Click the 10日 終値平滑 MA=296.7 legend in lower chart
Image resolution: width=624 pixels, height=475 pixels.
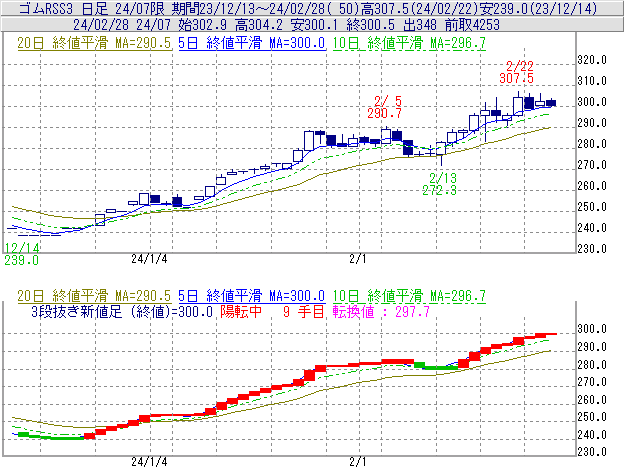409,296
